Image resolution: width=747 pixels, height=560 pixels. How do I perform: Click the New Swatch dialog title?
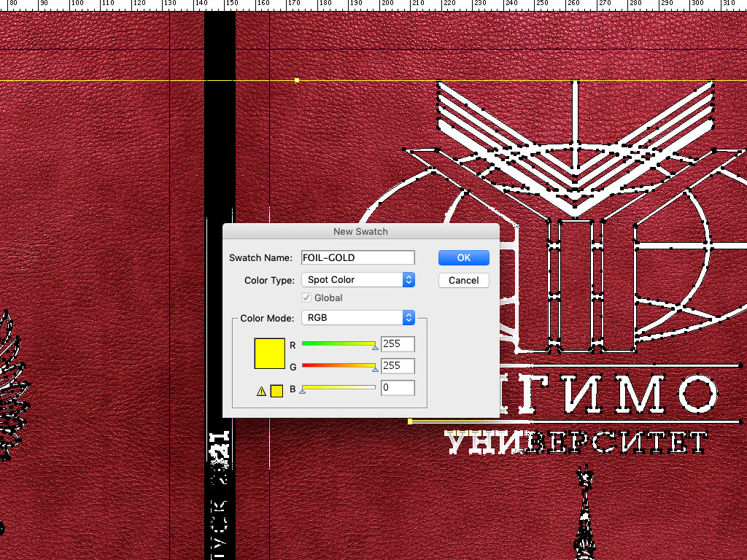[x=360, y=231]
